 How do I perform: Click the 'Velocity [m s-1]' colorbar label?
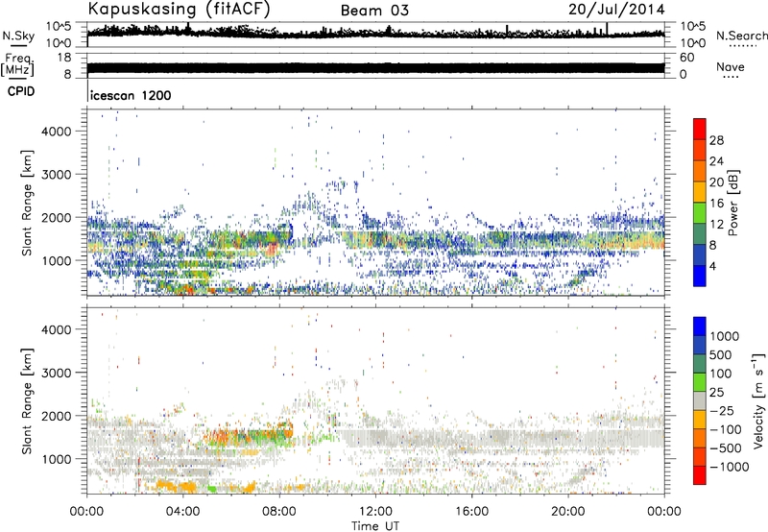pos(758,400)
